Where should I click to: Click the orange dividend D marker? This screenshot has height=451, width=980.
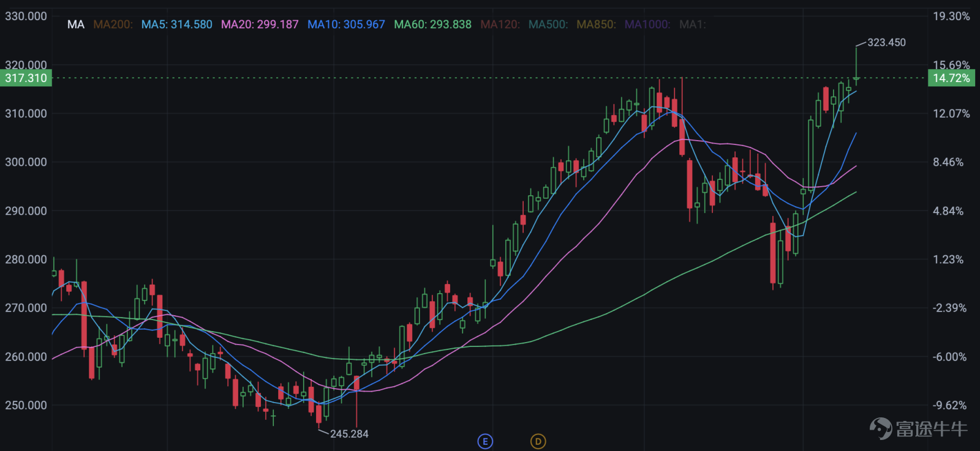538,441
